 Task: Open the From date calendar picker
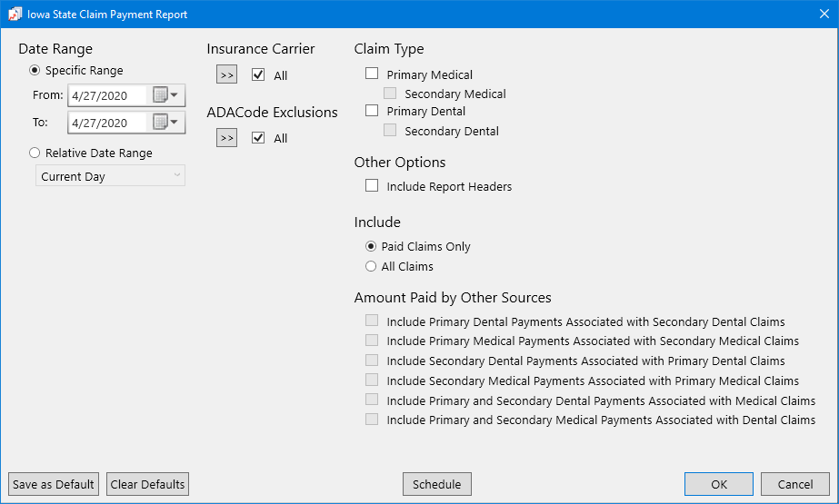tap(165, 95)
